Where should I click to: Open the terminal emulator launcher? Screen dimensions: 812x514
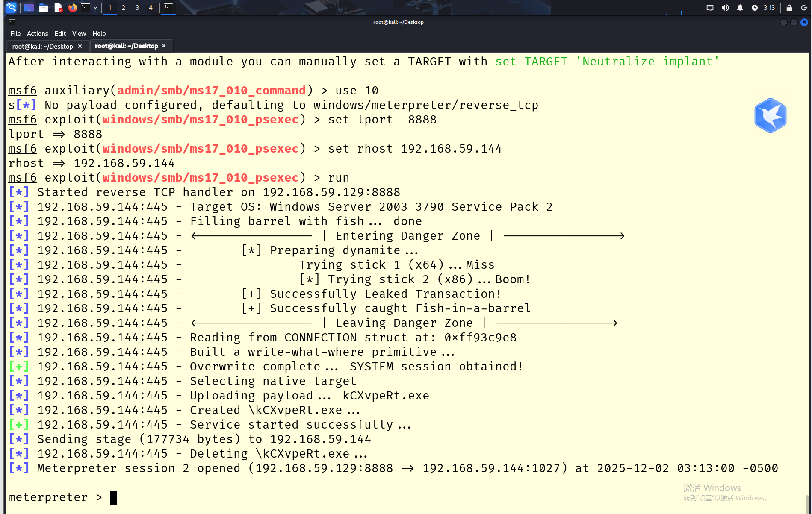pyautogui.click(x=86, y=8)
